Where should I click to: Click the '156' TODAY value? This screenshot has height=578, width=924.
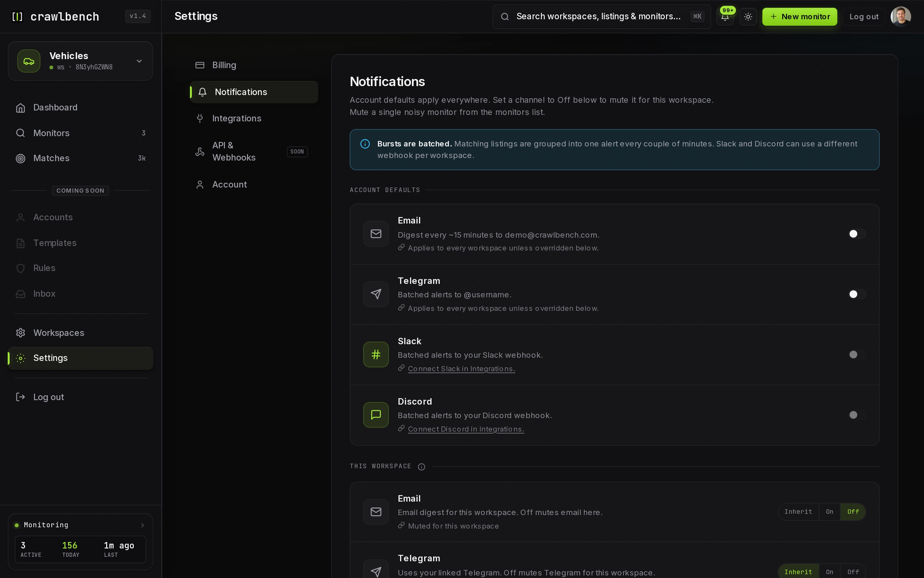(70, 546)
